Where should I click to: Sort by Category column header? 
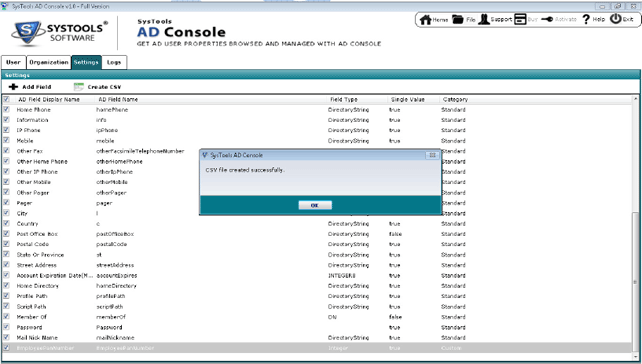(x=455, y=99)
